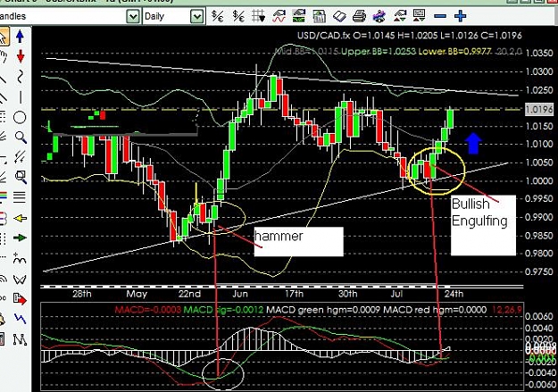The width and height of the screenshot is (558, 392).
Task: Select the W pattern drawing tool
Action: 20,279
